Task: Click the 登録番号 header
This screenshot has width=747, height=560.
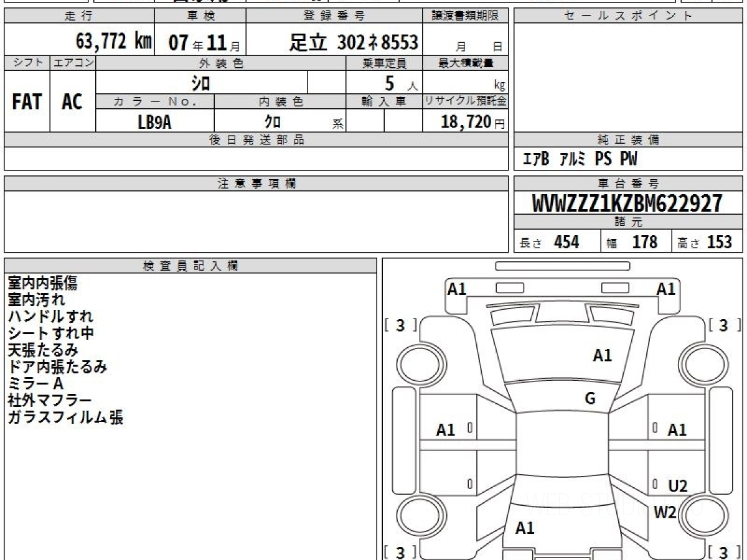Action: pyautogui.click(x=335, y=16)
